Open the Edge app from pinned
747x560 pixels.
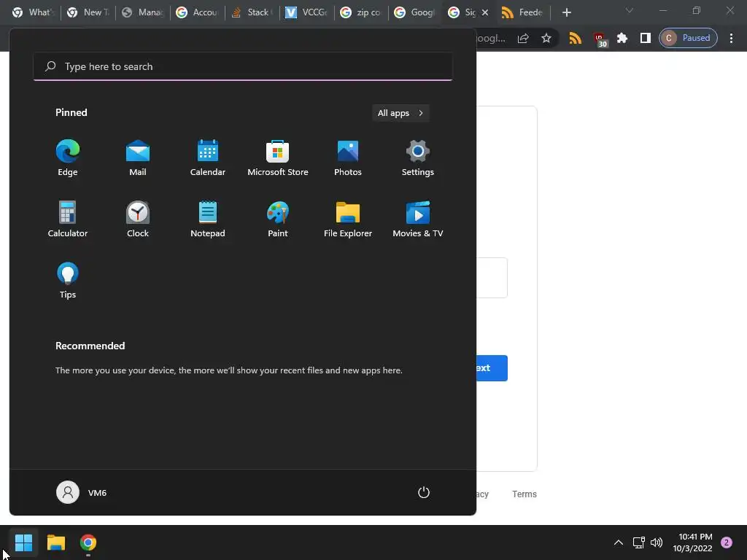tap(68, 158)
